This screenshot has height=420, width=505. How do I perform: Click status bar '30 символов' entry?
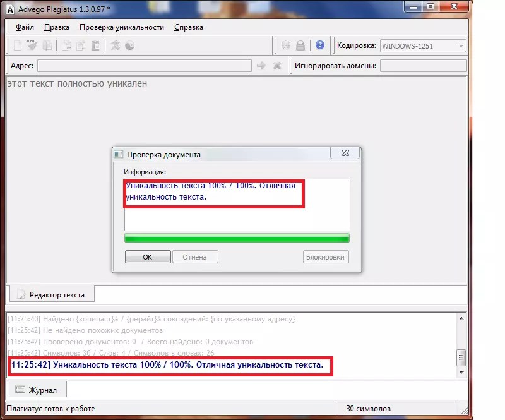(368, 409)
